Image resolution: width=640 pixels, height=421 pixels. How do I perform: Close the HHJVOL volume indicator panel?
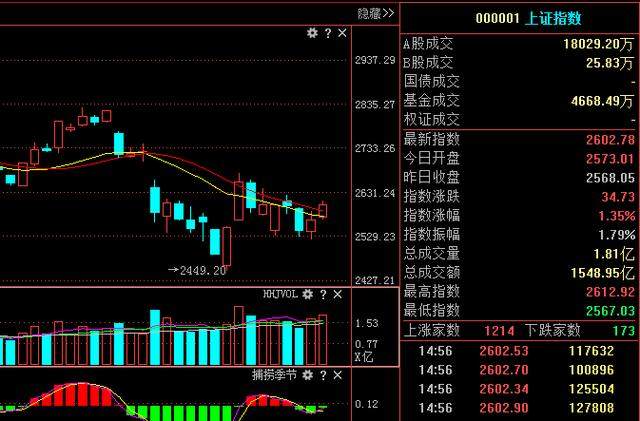click(338, 294)
